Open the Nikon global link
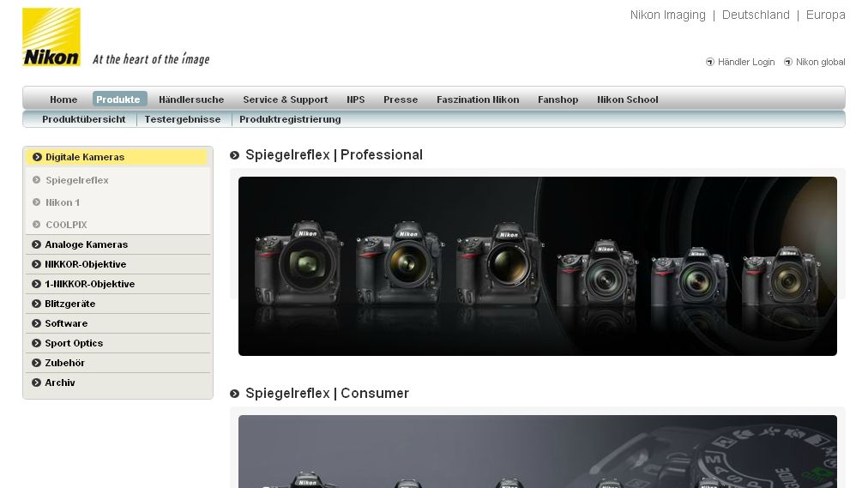The height and width of the screenshot is (488, 868). (820, 62)
